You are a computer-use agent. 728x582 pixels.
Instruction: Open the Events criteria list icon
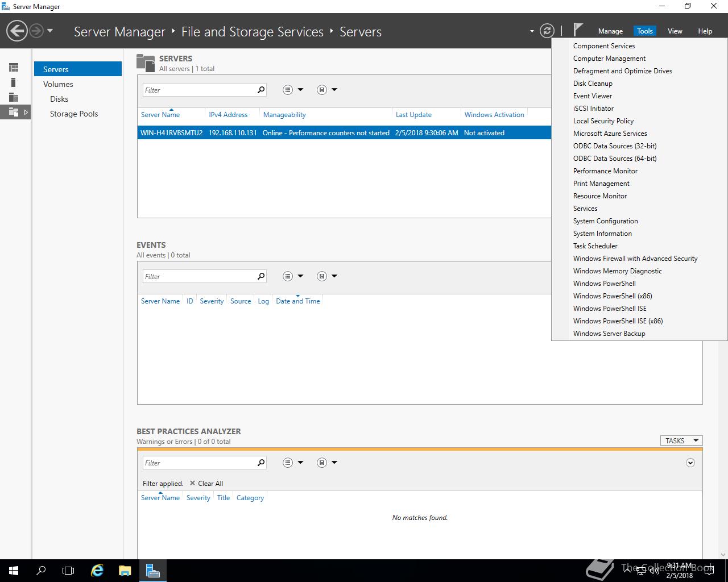click(x=288, y=276)
